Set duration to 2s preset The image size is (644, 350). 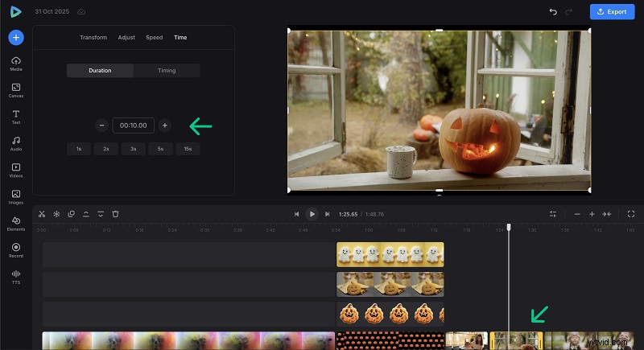pyautogui.click(x=106, y=149)
